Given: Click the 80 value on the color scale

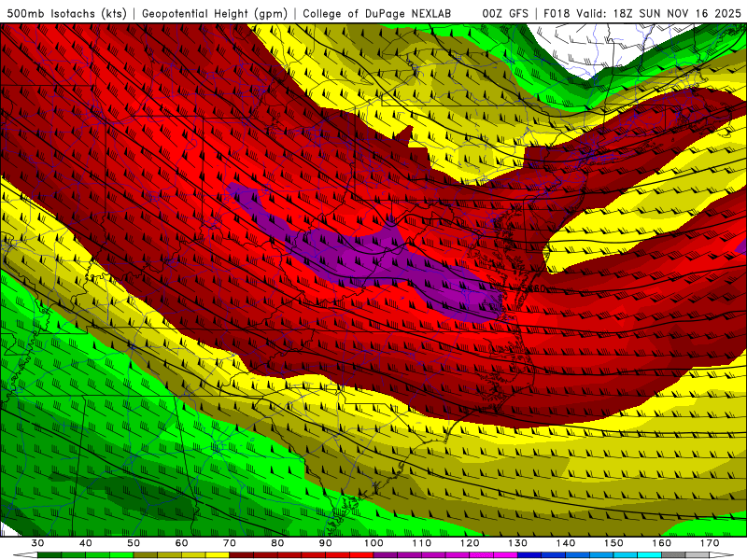Looking at the screenshot, I should point(277,543).
